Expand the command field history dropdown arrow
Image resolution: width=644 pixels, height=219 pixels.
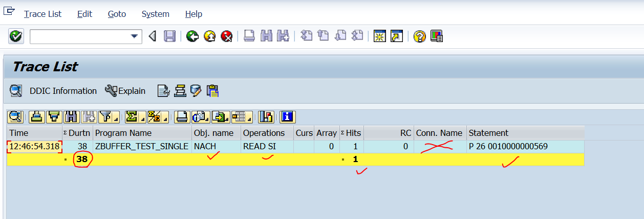tap(135, 36)
